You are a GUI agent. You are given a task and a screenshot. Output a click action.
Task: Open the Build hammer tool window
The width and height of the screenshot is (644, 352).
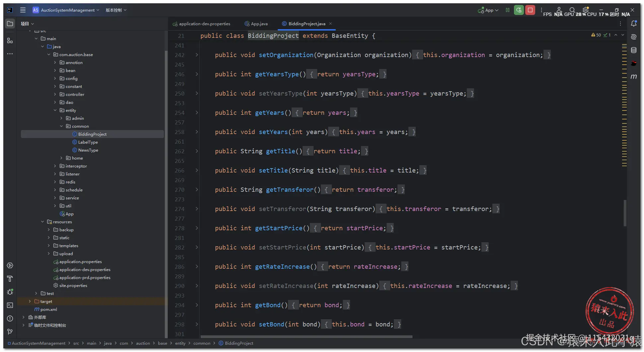click(10, 279)
